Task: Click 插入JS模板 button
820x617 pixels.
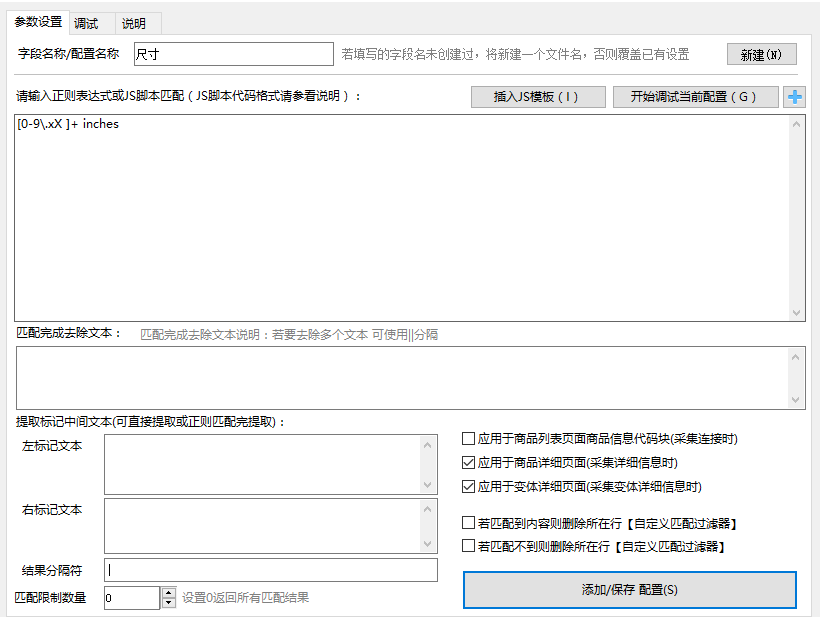Action: click(538, 97)
